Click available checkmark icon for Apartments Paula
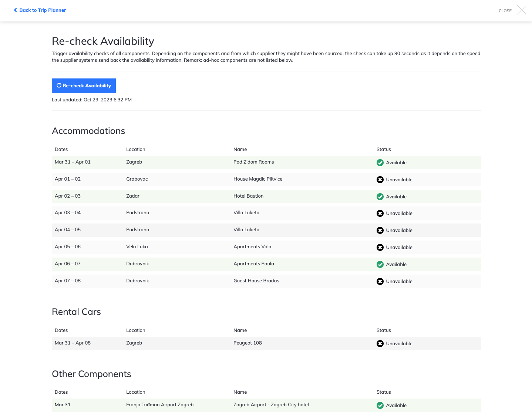The width and height of the screenshot is (532, 420). pos(380,264)
